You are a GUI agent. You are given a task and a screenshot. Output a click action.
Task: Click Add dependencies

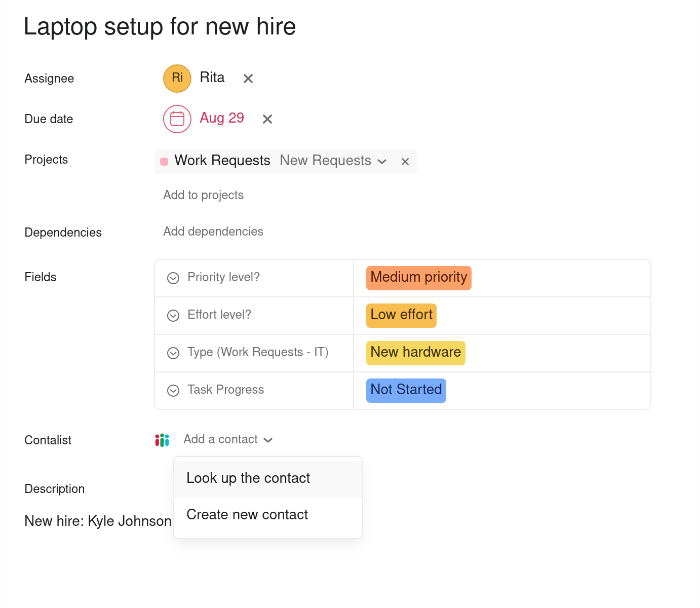[x=213, y=232]
